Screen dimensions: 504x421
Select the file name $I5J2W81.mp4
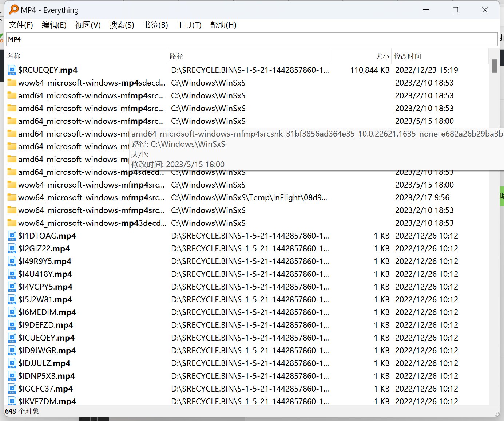coord(45,299)
